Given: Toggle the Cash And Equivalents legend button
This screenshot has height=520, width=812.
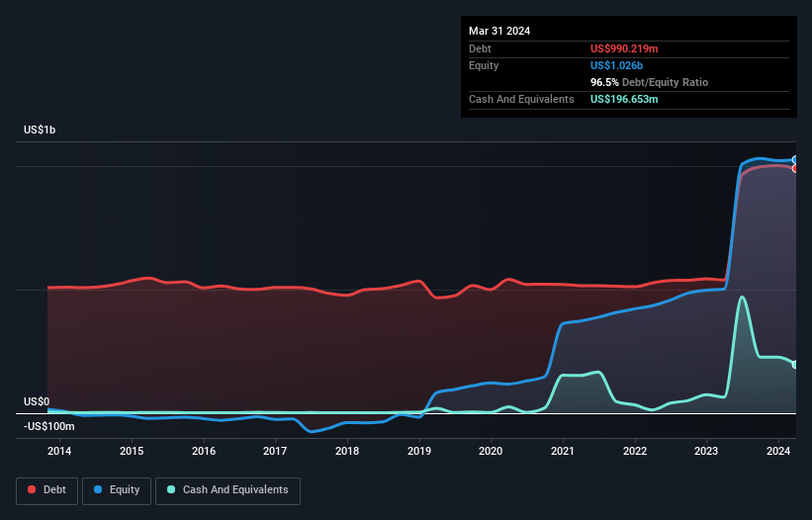Looking at the screenshot, I should (x=227, y=490).
